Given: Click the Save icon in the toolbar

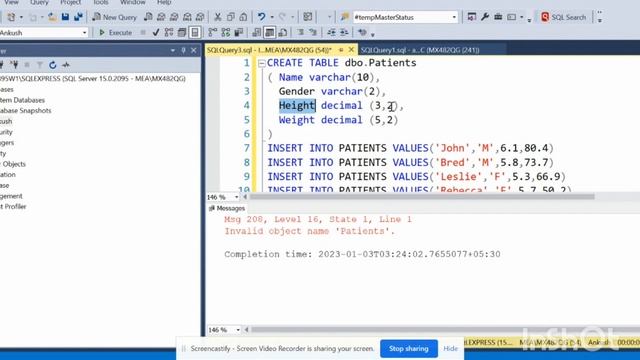Looking at the screenshot, I should click(x=65, y=17).
